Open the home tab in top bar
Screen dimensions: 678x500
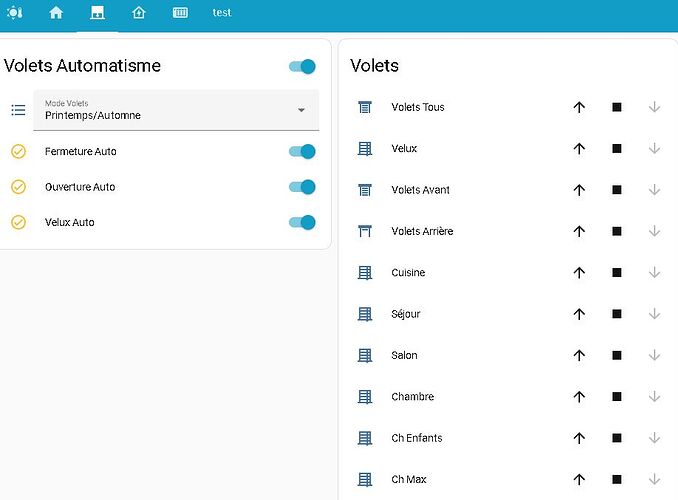[x=56, y=13]
